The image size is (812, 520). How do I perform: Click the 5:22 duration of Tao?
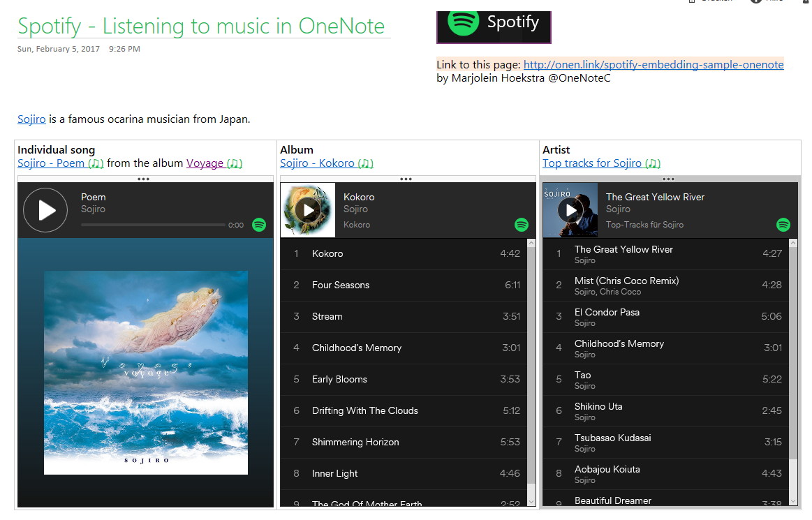tap(772, 380)
